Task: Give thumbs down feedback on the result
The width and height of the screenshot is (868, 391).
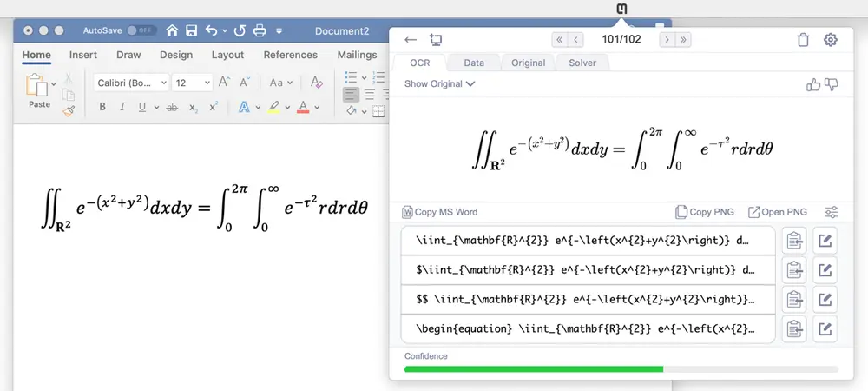Action: (x=832, y=84)
